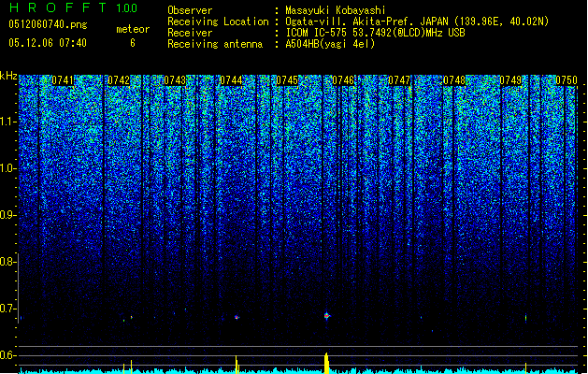
Task: Click the Receiving Location label
Action: 218,22
